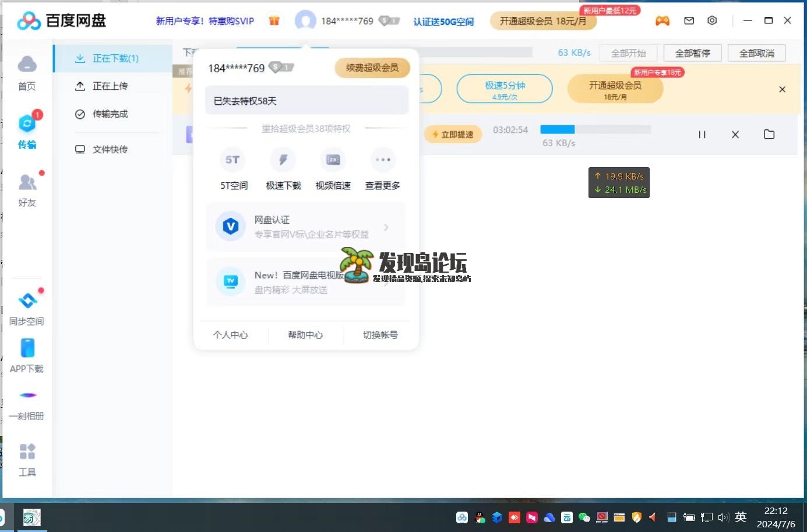Click the battery tray icon
This screenshot has height=532, width=807.
[689, 517]
